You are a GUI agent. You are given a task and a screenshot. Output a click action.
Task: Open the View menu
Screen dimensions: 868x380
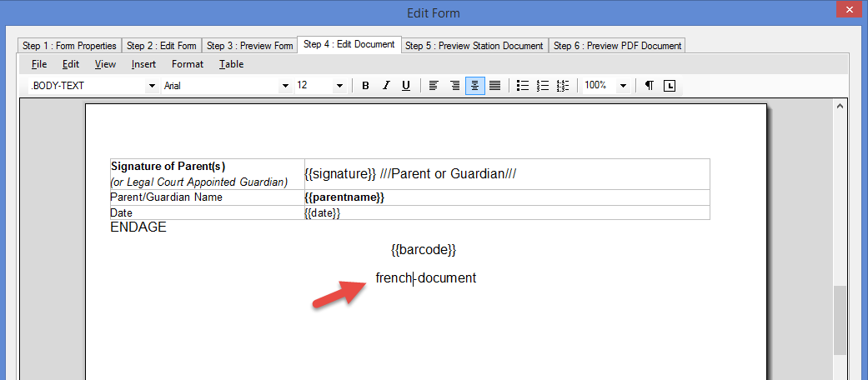pyautogui.click(x=105, y=64)
